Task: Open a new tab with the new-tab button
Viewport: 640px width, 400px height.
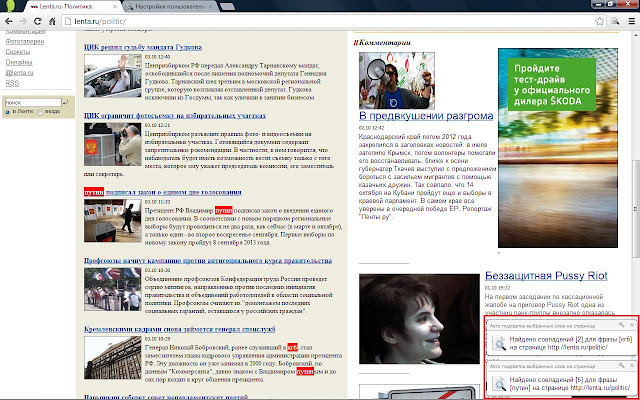Action: [x=227, y=7]
